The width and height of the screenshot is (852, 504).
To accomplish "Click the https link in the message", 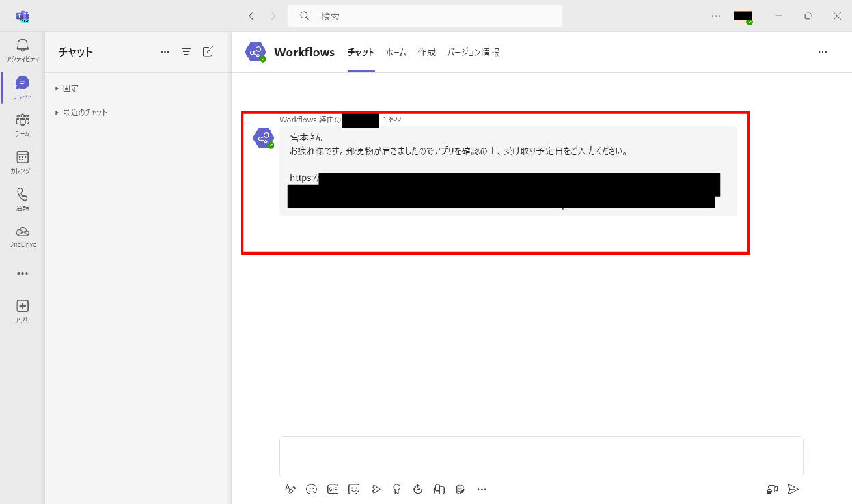I will coord(303,178).
